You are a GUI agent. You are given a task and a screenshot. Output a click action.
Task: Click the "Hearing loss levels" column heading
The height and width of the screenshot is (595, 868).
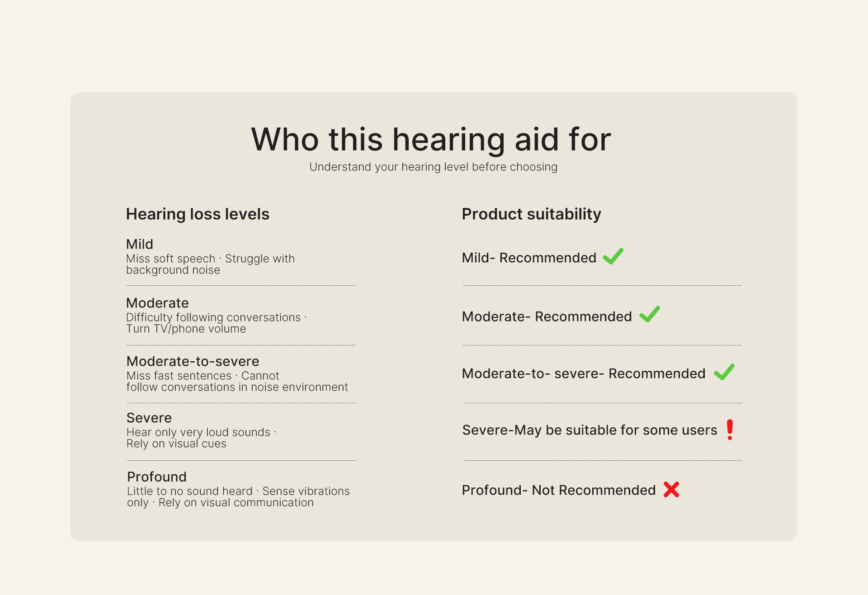coord(198,214)
